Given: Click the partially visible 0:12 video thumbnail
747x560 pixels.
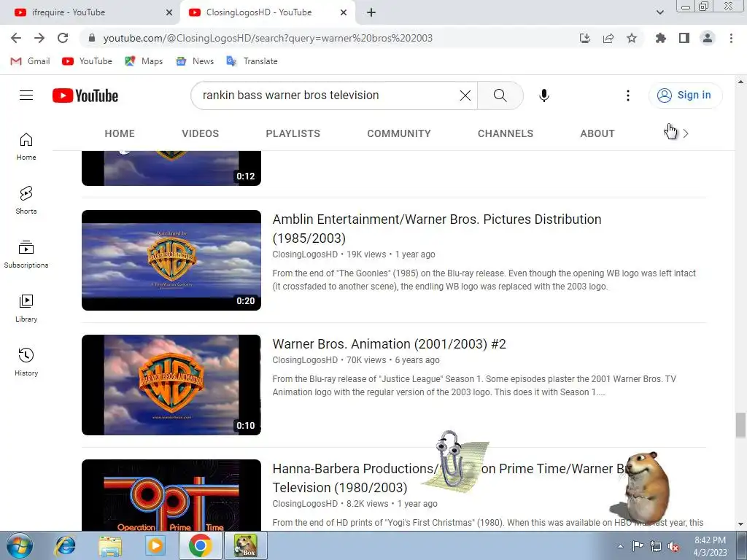Looking at the screenshot, I should [x=171, y=168].
